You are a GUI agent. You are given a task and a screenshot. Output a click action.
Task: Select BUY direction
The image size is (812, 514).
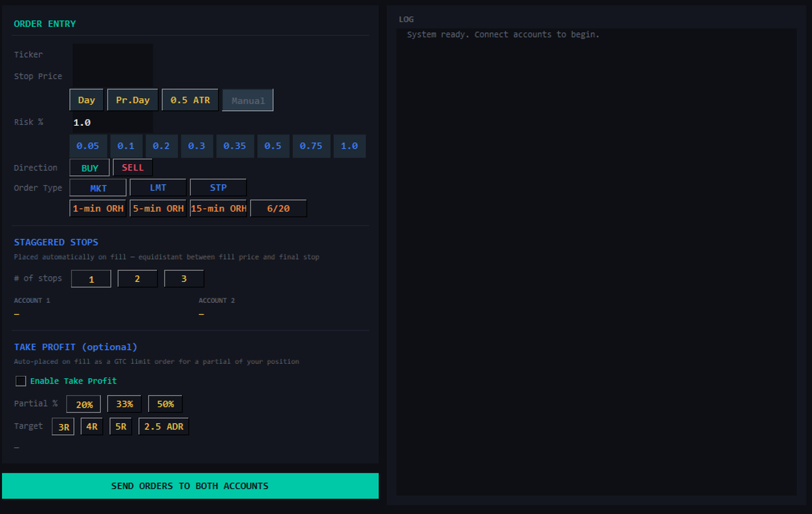coord(90,168)
